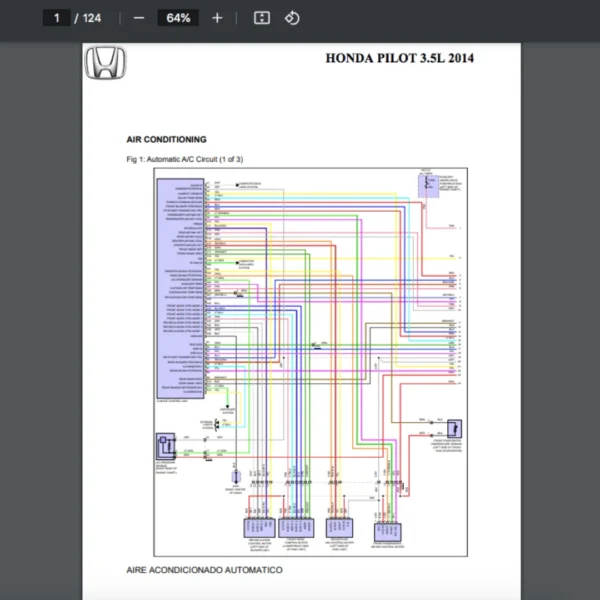Click the first motor connector at bottom left
The width and height of the screenshot is (600, 600).
tap(256, 527)
